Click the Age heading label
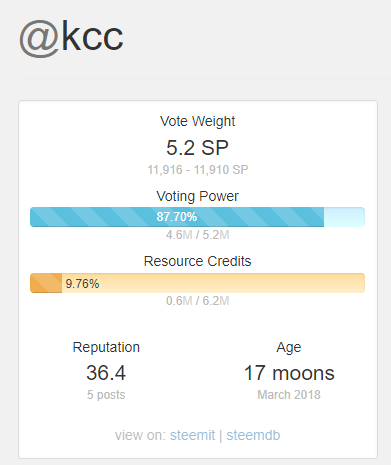391x465 pixels. [x=289, y=348]
